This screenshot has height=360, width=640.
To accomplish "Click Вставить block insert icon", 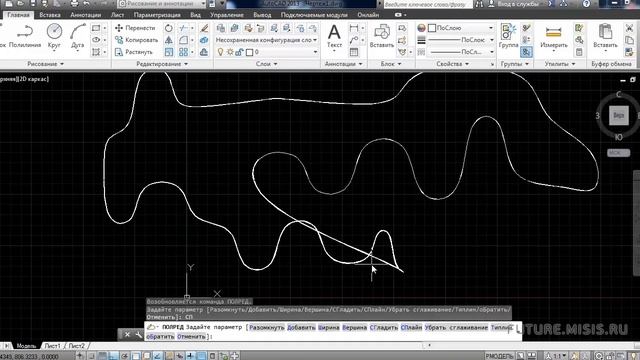I will tap(382, 36).
